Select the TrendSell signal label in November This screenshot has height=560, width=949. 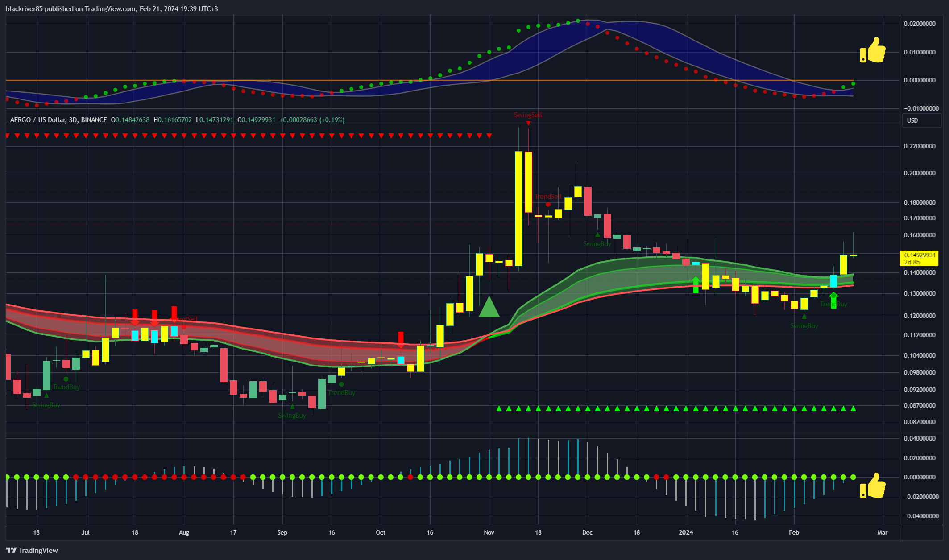click(548, 197)
